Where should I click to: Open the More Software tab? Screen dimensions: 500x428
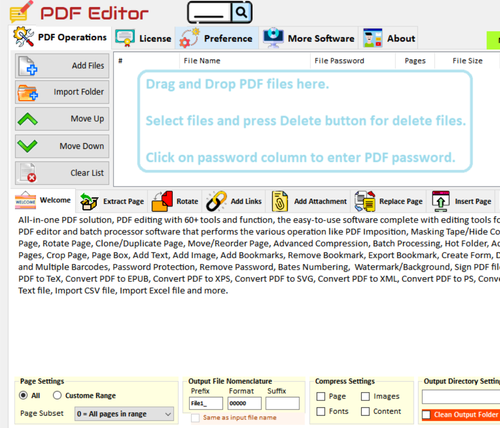click(x=309, y=38)
